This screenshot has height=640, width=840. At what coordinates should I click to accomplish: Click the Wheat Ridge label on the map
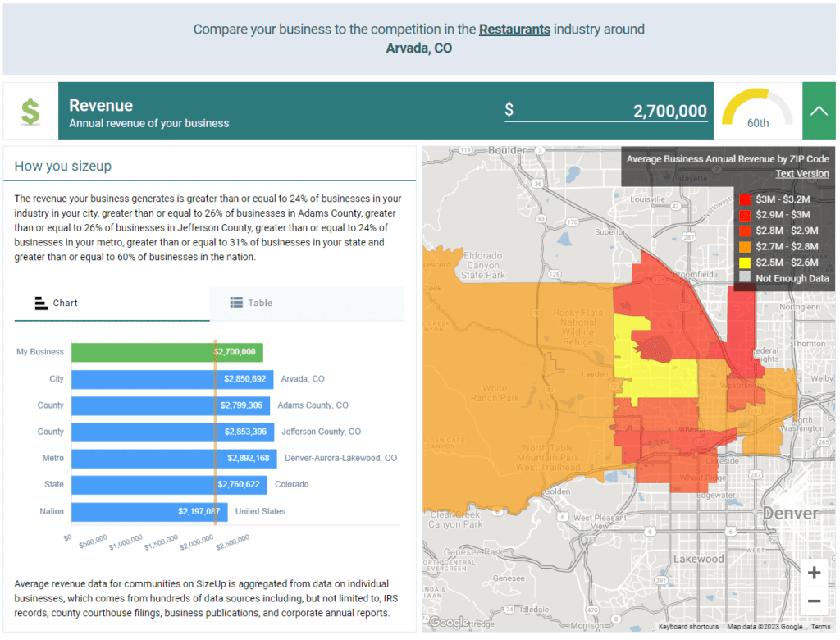pos(703,478)
